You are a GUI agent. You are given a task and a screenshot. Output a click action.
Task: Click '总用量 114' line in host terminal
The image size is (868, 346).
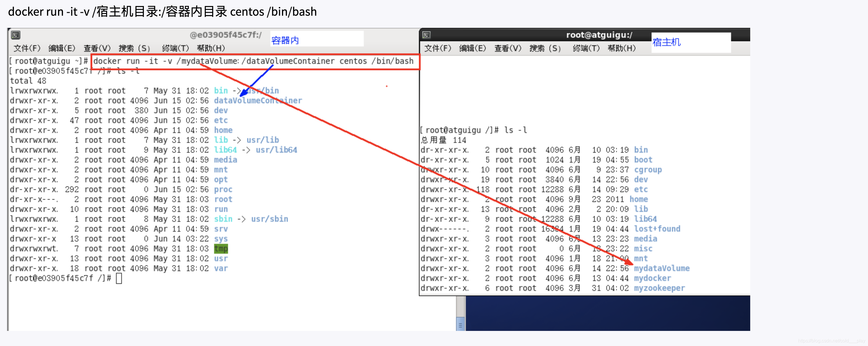point(444,140)
